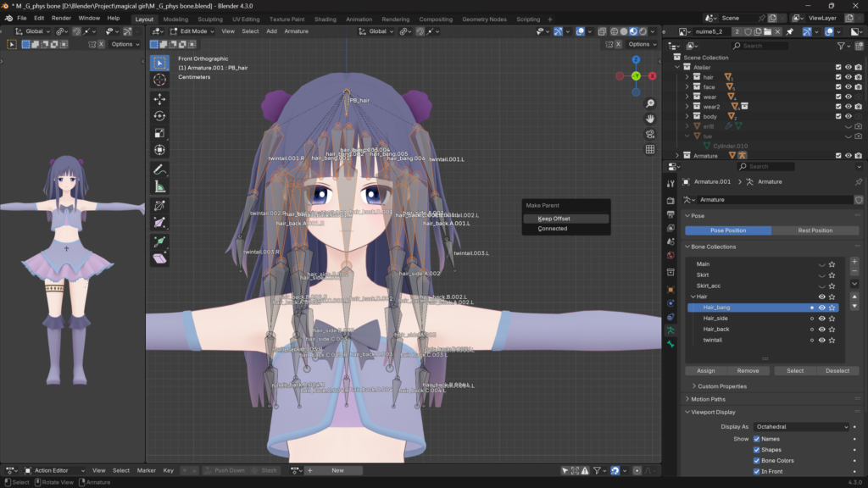Select the 3D Cursor tool
Screen dimensions: 868x488
(x=159, y=80)
